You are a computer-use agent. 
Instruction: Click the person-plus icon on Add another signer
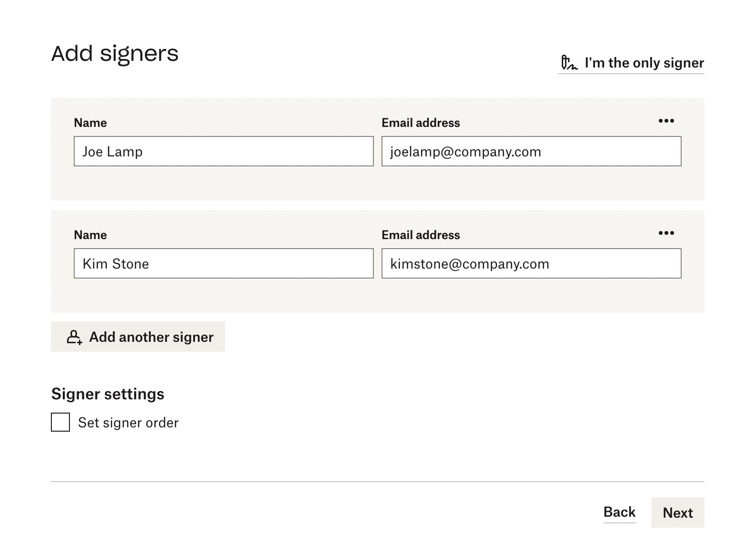pos(74,337)
